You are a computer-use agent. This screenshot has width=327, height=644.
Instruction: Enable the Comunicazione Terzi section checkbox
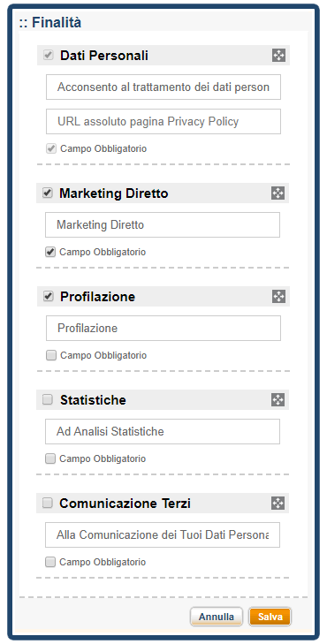[48, 504]
